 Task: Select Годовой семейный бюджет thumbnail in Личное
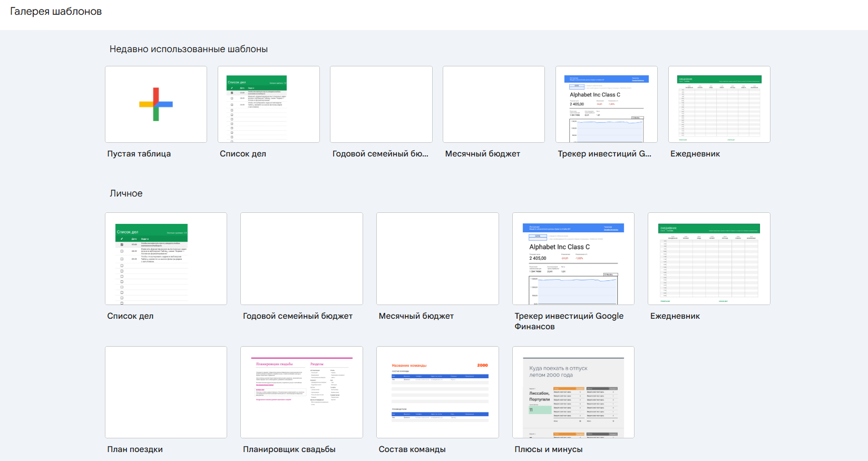[x=301, y=259]
